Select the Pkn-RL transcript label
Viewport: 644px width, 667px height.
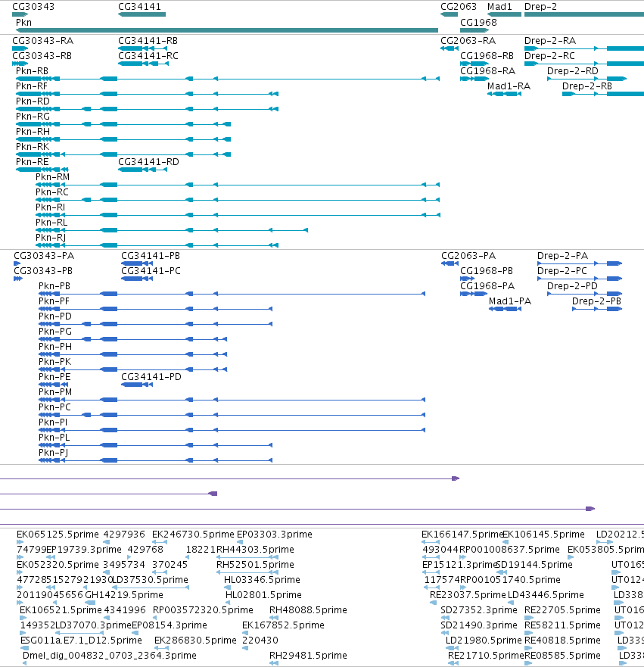coord(51,223)
